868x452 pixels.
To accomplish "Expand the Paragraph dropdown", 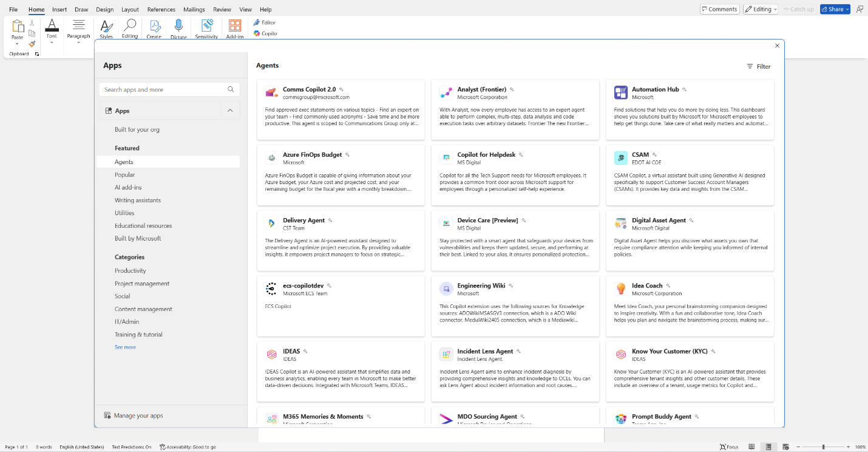I will (78, 43).
